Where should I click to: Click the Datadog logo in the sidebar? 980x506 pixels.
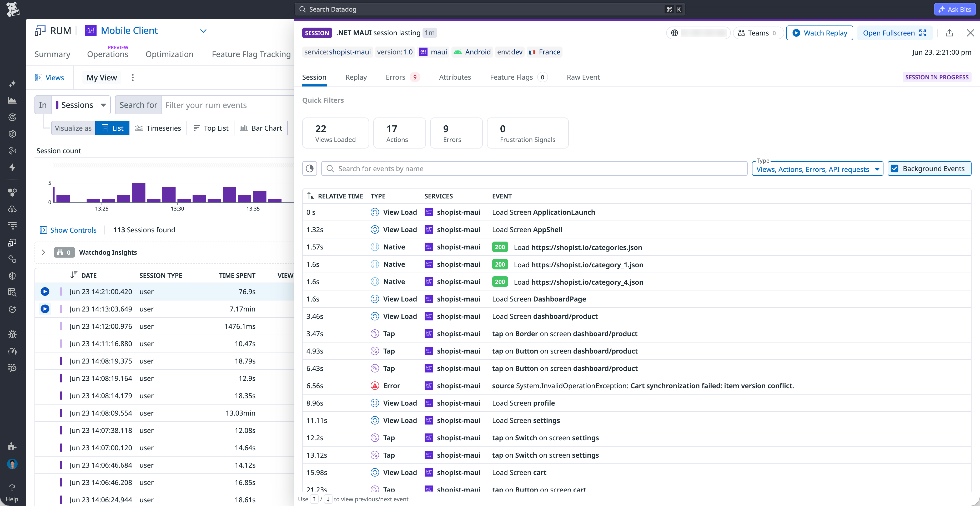13,9
